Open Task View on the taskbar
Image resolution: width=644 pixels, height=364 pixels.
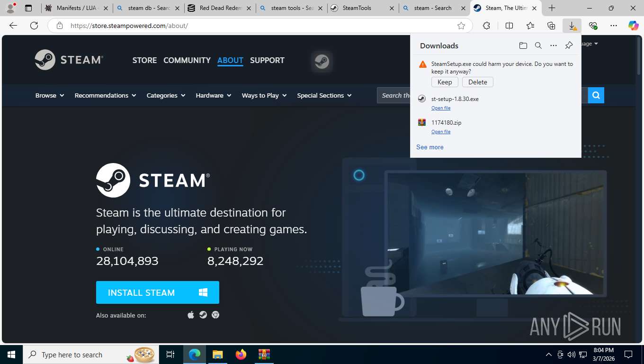tap(170, 355)
